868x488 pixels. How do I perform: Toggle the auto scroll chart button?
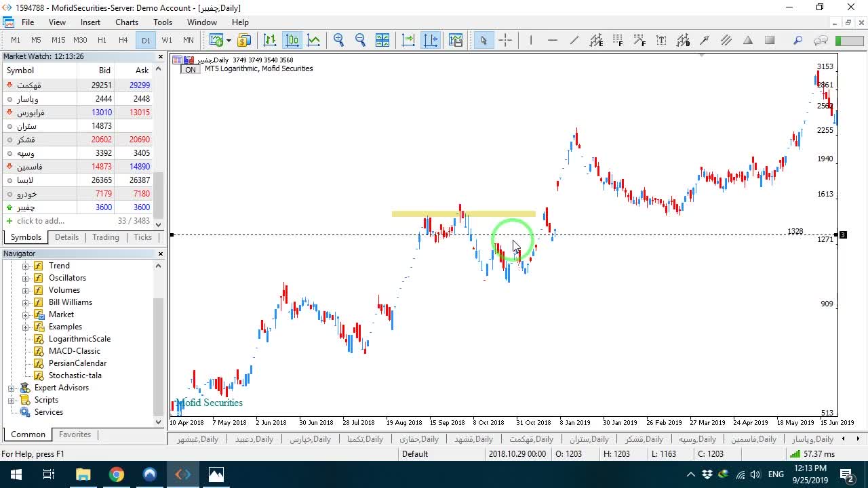pos(408,40)
